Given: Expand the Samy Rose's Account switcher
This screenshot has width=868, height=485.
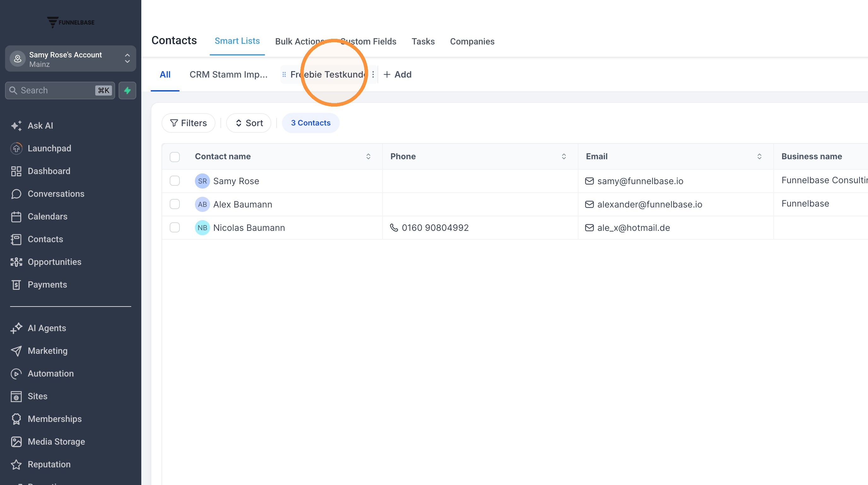Looking at the screenshot, I should [70, 59].
